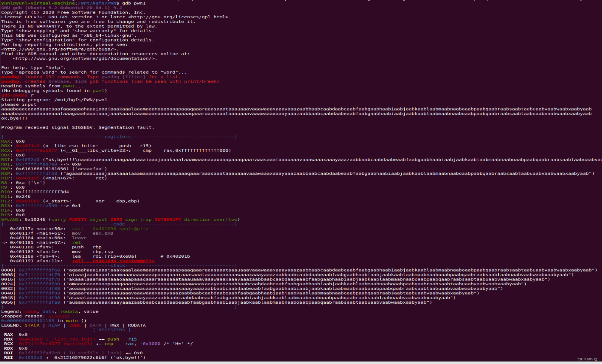
Task: Select the RODATA label in the legend
Action: click(x=137, y=325)
